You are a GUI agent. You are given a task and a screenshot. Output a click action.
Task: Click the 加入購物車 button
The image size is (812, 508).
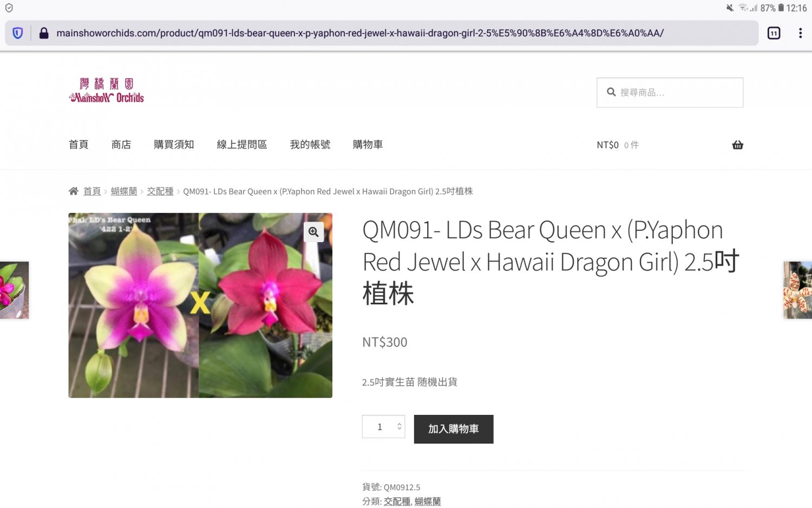[x=454, y=429]
